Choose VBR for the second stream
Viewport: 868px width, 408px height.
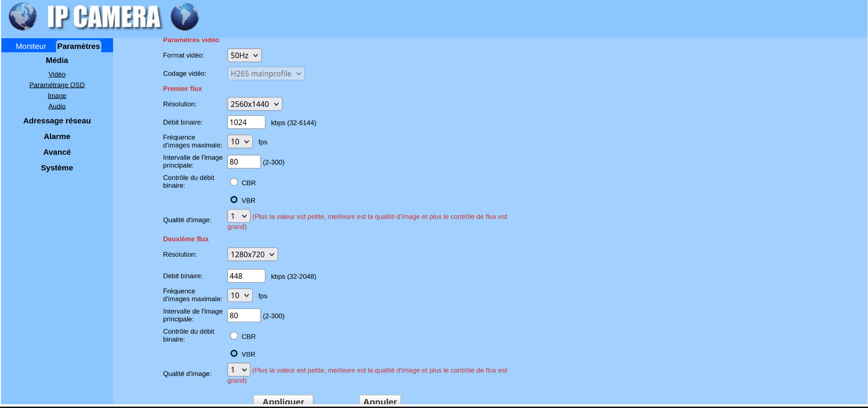(234, 353)
